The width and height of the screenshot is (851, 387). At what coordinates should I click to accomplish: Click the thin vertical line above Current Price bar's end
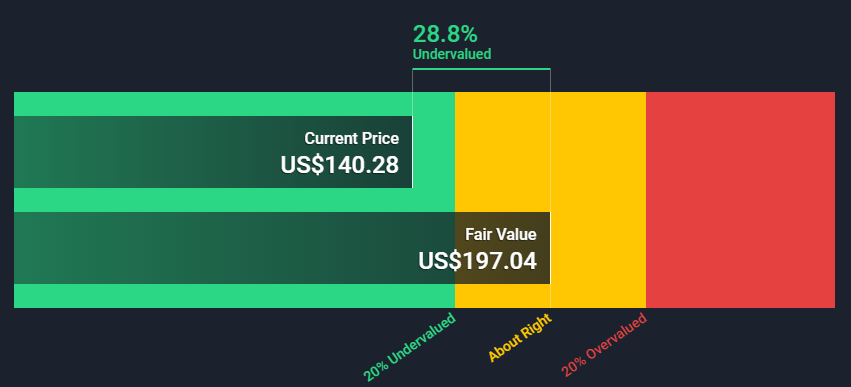pyautogui.click(x=412, y=92)
